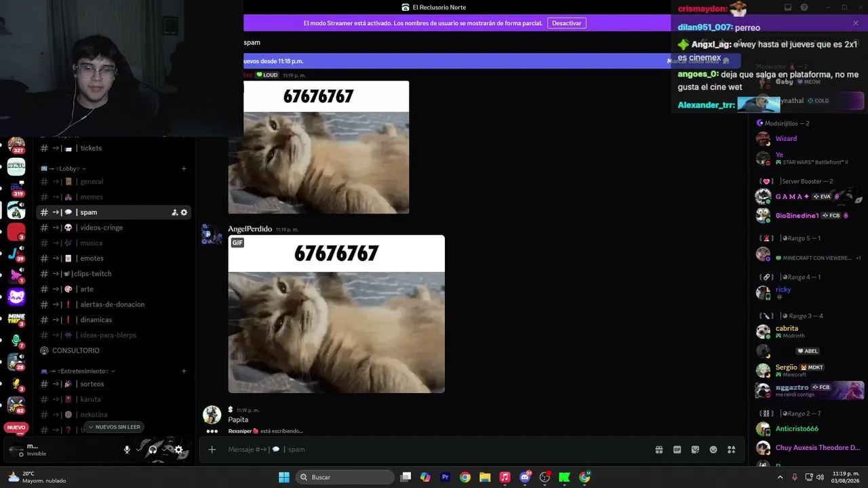The width and height of the screenshot is (868, 488).
Task: Expand headphone output options chevron
Action: (165, 449)
